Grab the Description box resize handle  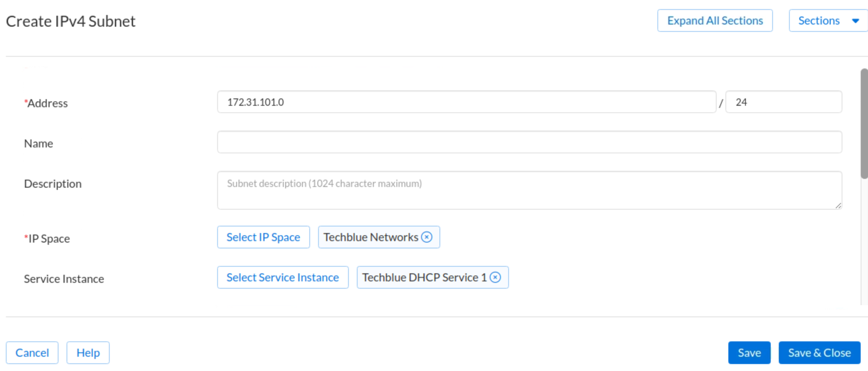coord(838,206)
